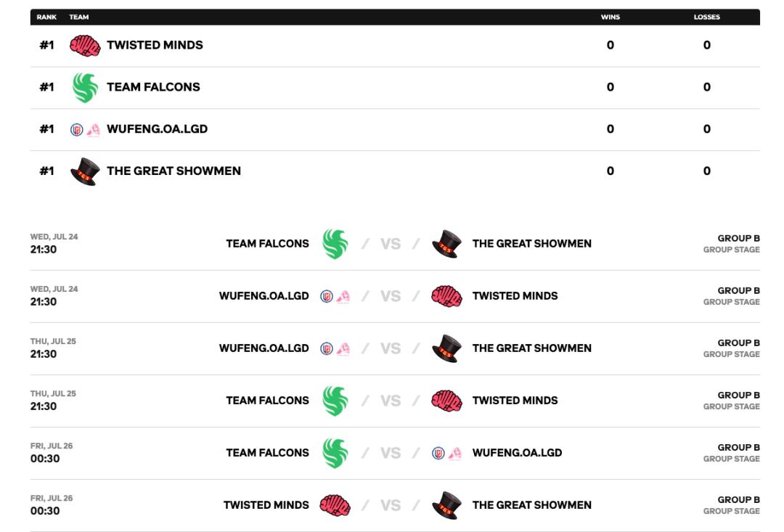Open the Twisted Minds vs Great Showmen match VS
784x532 pixels.
(x=391, y=505)
